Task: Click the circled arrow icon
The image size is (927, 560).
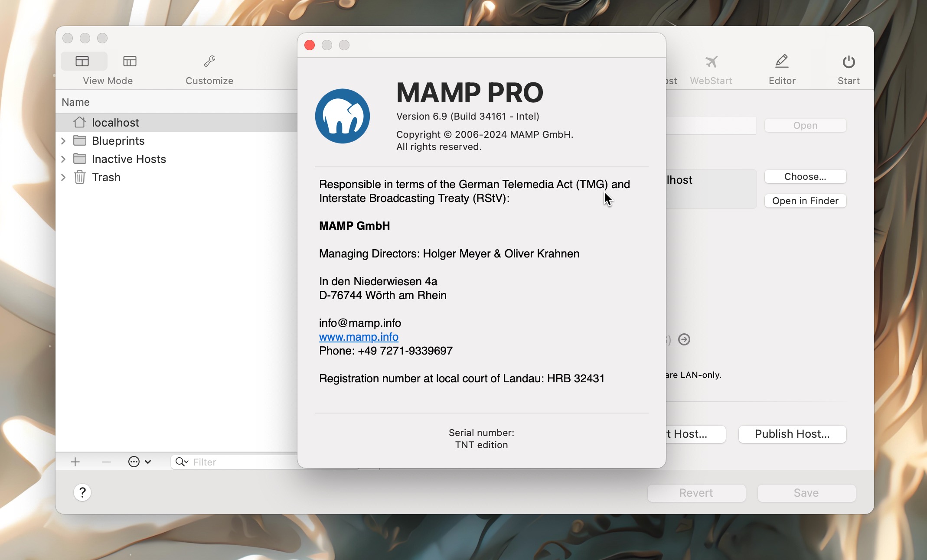Action: [684, 339]
